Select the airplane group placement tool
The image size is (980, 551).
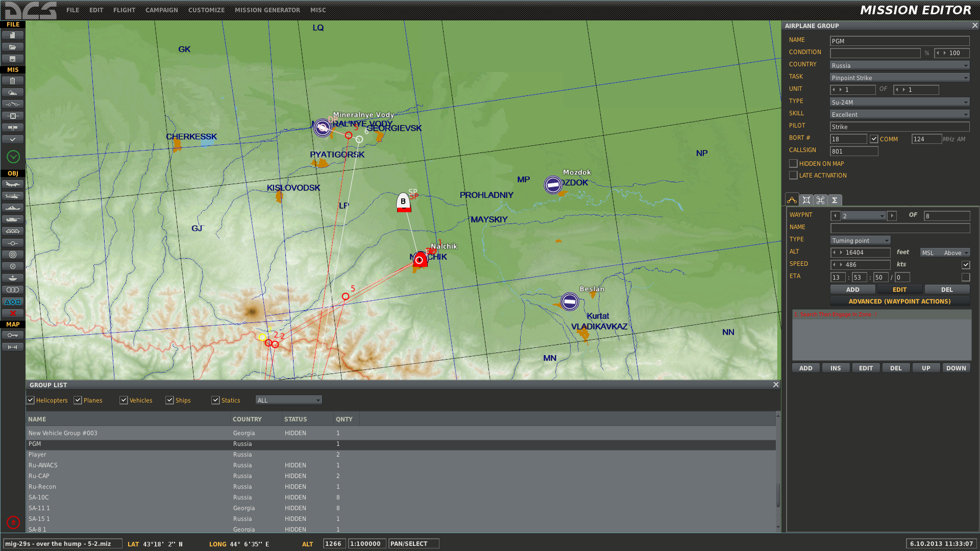[x=13, y=184]
